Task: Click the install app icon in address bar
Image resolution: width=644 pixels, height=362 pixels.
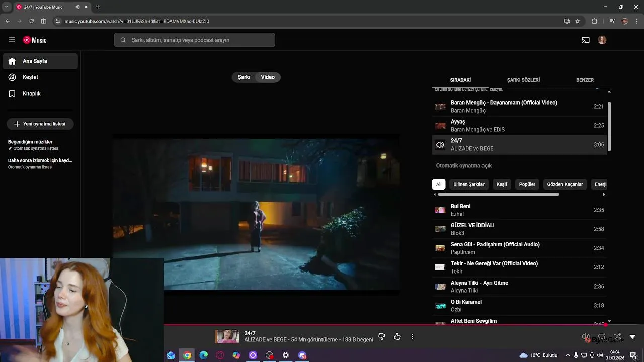Action: pyautogui.click(x=567, y=21)
